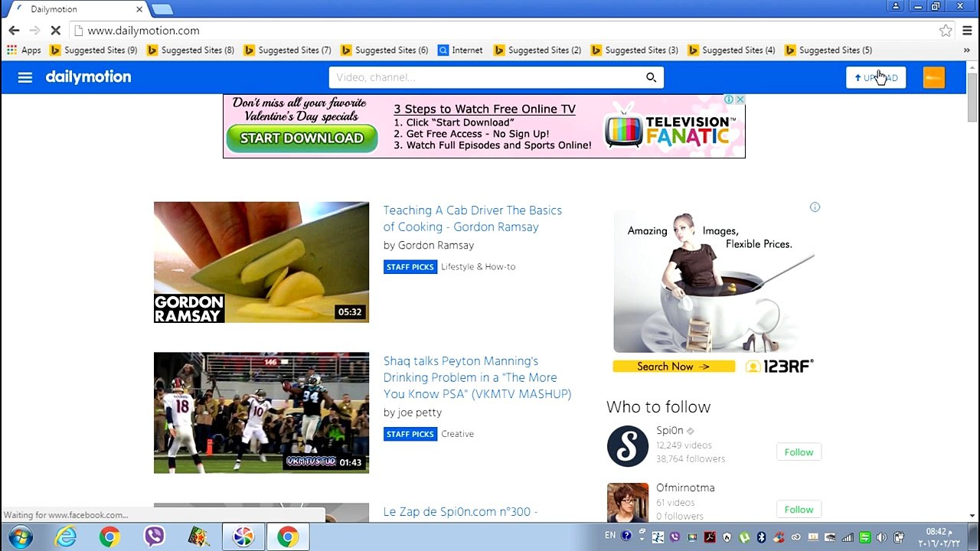
Task: Open the Spi0n channel avatar
Action: pos(628,446)
